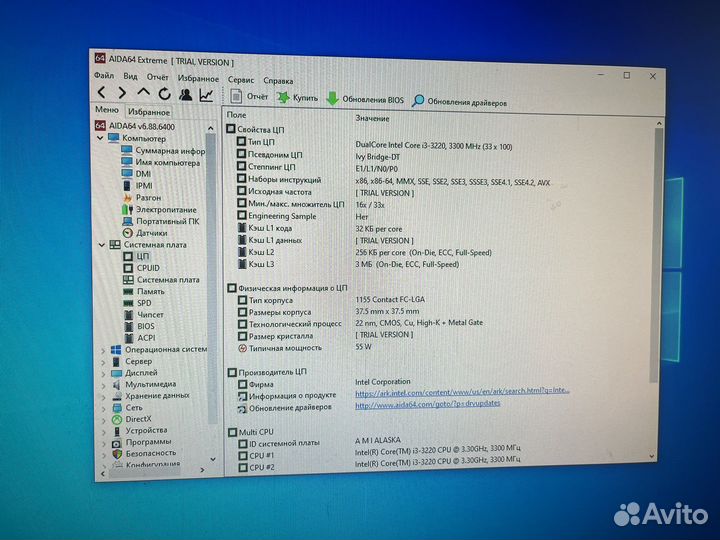Open the graph chart toolbar icon
720x540 pixels.
click(206, 96)
